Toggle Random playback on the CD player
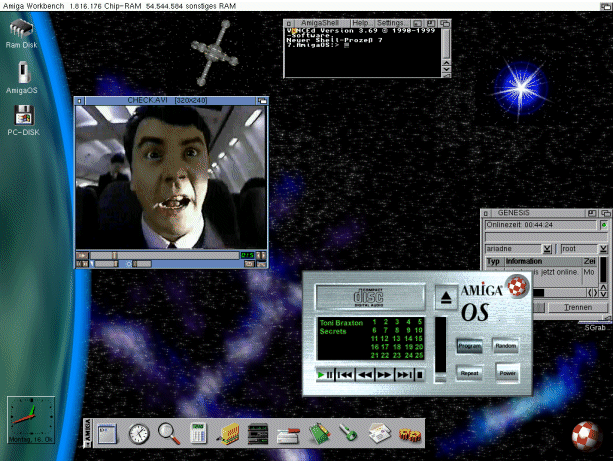613x461 pixels. pyautogui.click(x=506, y=345)
